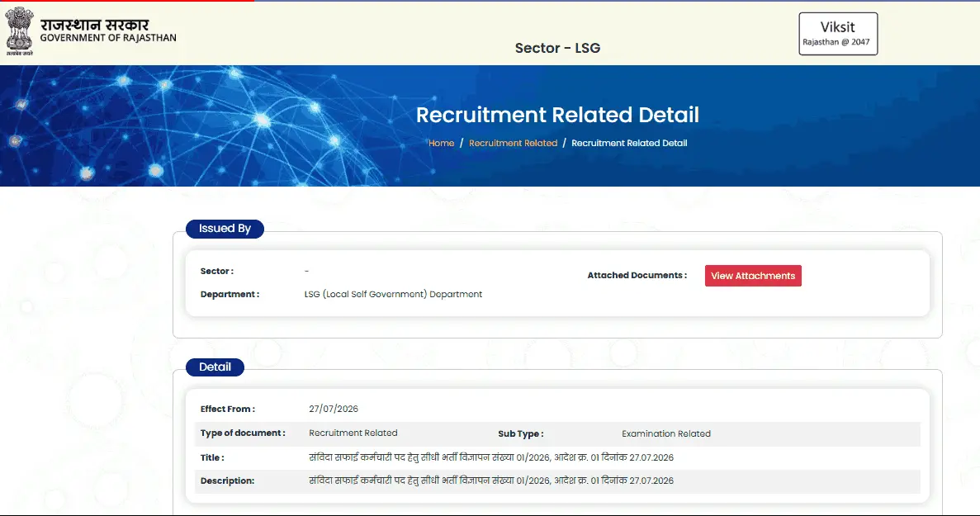This screenshot has width=980, height=516.
Task: Click the Hindi text in the Description row
Action: tap(491, 480)
